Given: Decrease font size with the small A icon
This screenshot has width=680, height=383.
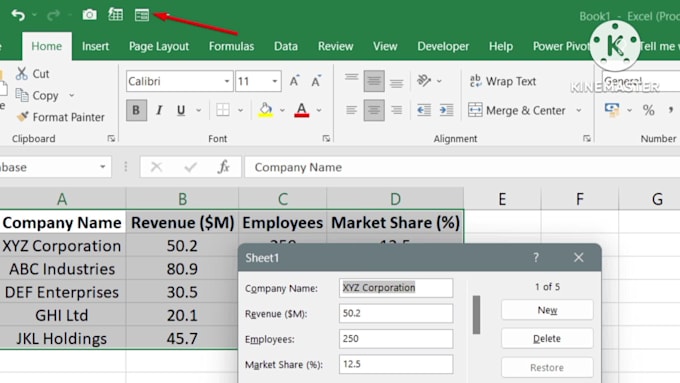Looking at the screenshot, I should [316, 81].
